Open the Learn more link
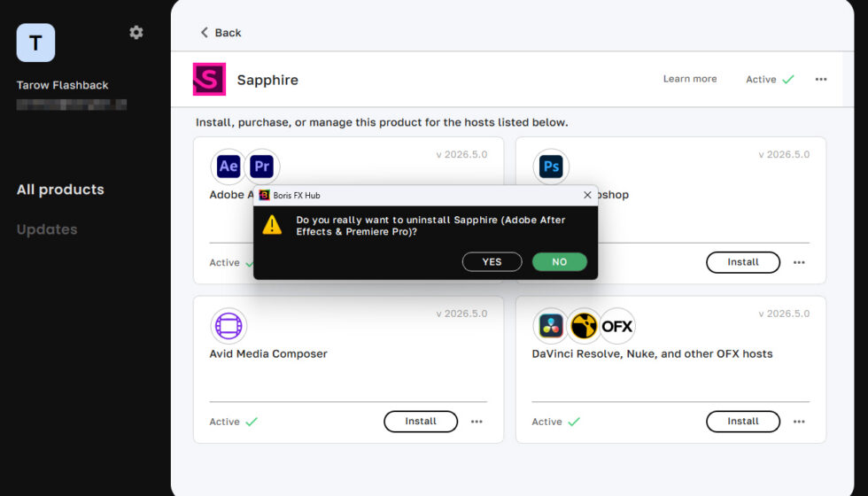 690,79
